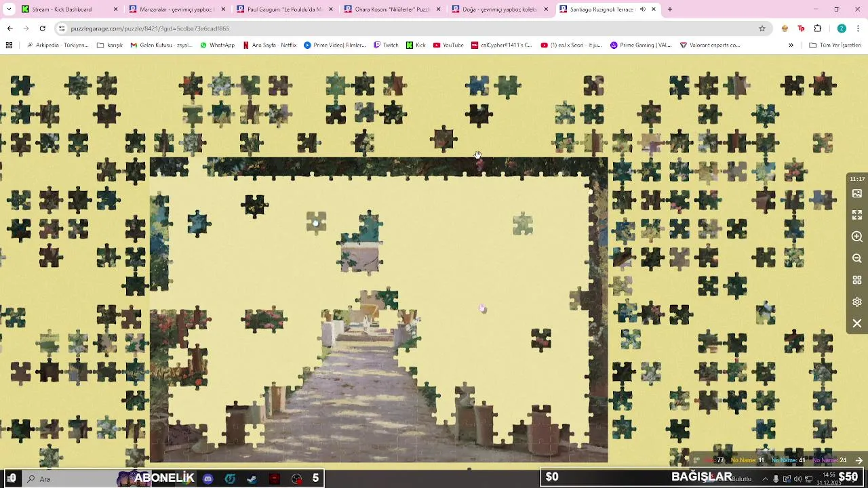Viewport: 868px width, 488px height.
Task: Show hidden system tray icons
Action: (x=765, y=479)
